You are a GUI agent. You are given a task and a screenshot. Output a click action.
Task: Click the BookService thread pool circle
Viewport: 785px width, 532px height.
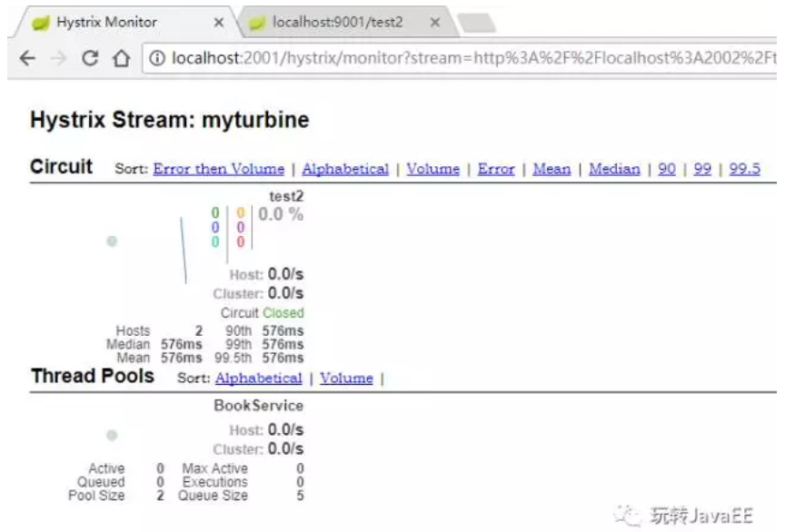[x=113, y=434]
